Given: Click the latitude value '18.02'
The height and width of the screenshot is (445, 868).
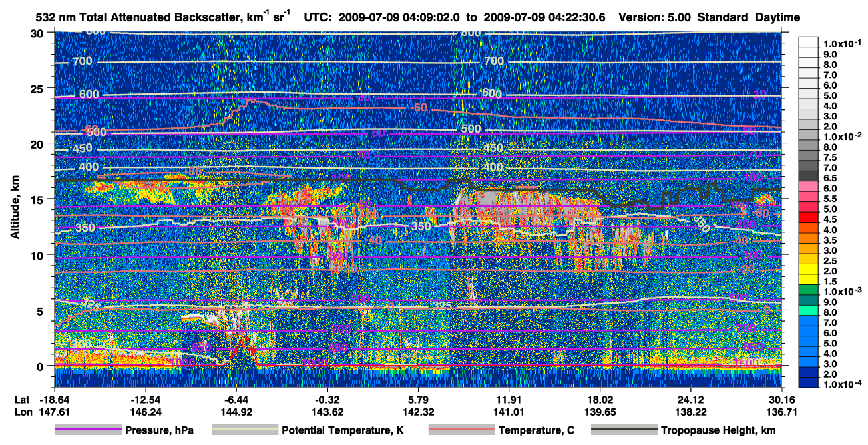Looking at the screenshot, I should coord(600,400).
